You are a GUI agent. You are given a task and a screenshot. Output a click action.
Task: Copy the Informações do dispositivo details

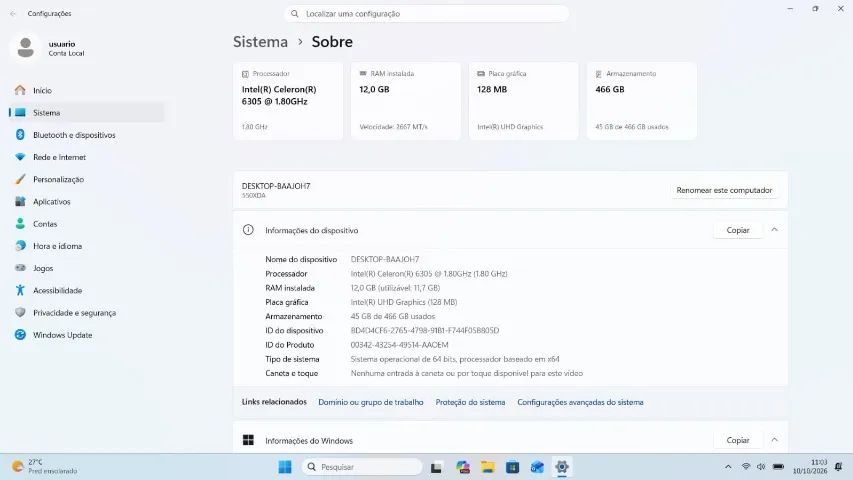pyautogui.click(x=738, y=230)
